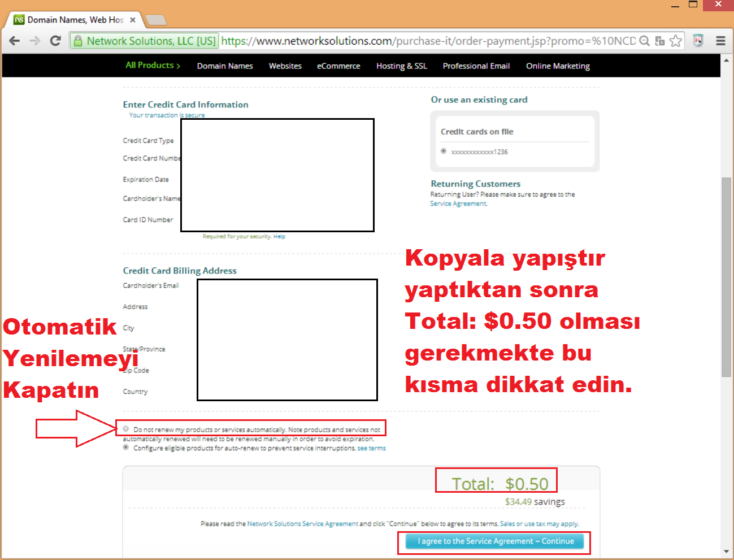This screenshot has width=734, height=560.
Task: Click the green SSL padlock icon
Action: tap(77, 41)
